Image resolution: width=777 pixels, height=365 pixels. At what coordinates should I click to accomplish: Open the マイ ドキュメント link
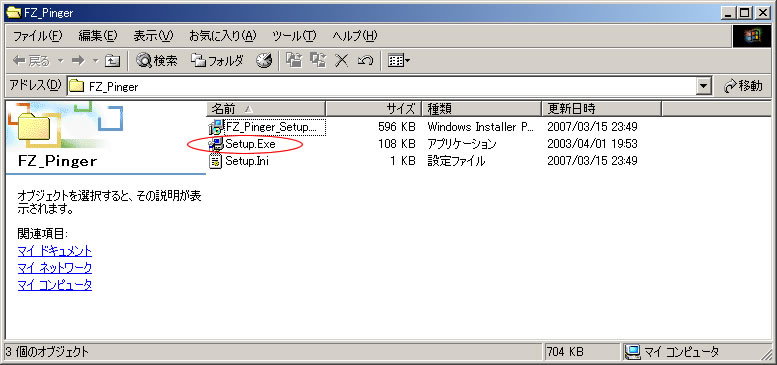point(55,251)
